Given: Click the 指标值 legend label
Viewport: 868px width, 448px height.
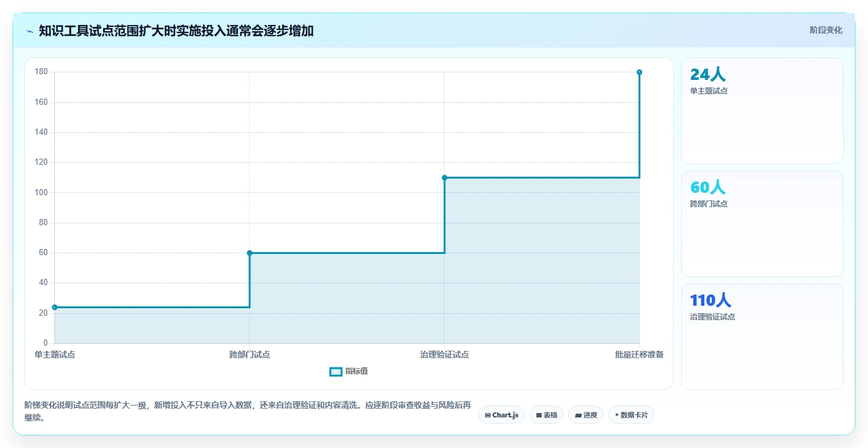Looking at the screenshot, I should [357, 371].
